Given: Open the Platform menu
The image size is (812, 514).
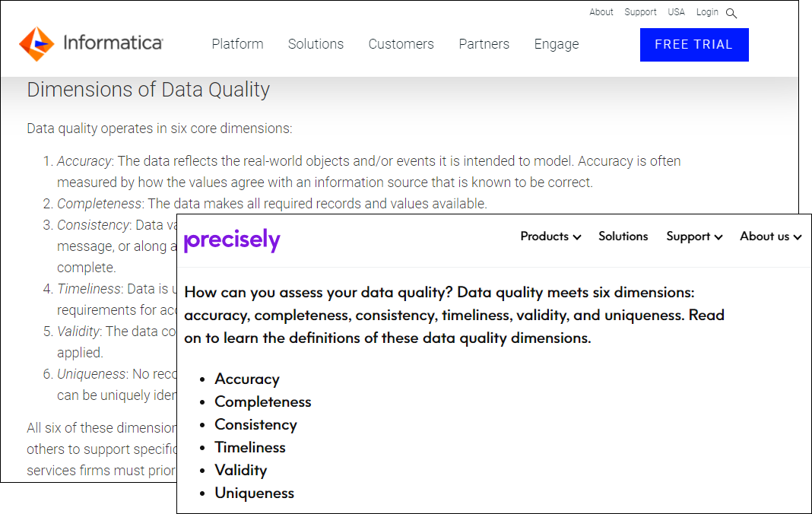Looking at the screenshot, I should tap(237, 44).
